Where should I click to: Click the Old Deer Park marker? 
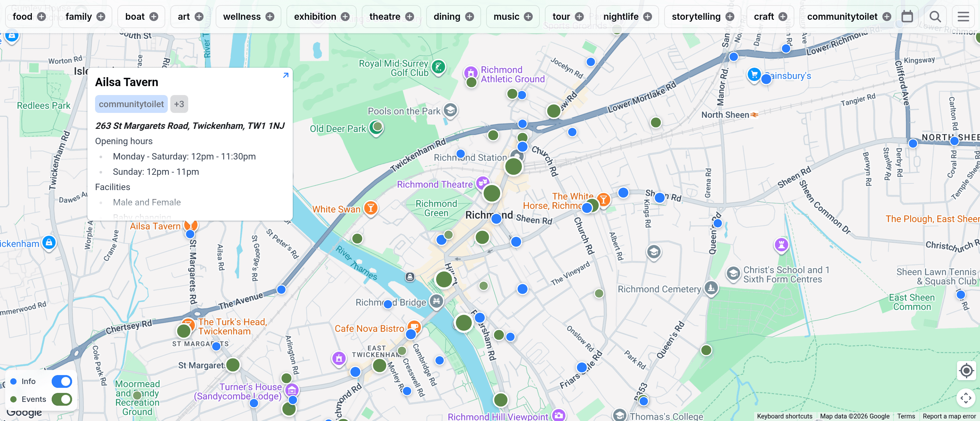point(376,128)
